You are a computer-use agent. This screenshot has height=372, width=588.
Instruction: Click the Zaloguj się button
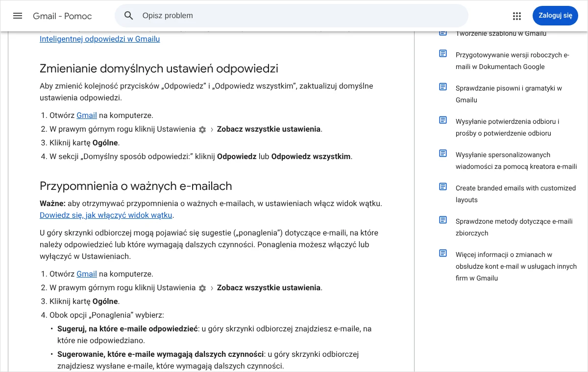555,16
